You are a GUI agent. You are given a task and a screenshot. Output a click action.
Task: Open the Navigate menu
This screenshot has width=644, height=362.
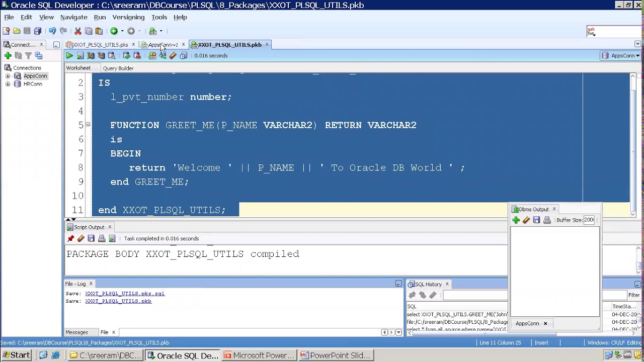tap(74, 17)
